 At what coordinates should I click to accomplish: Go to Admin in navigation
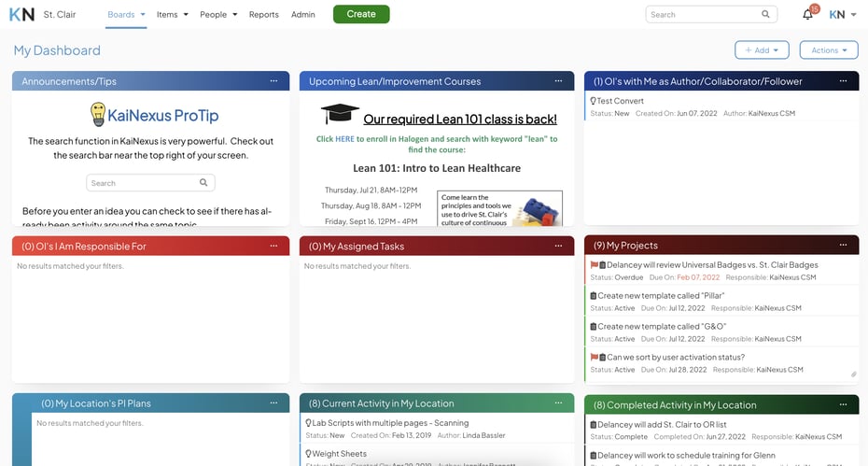[302, 14]
